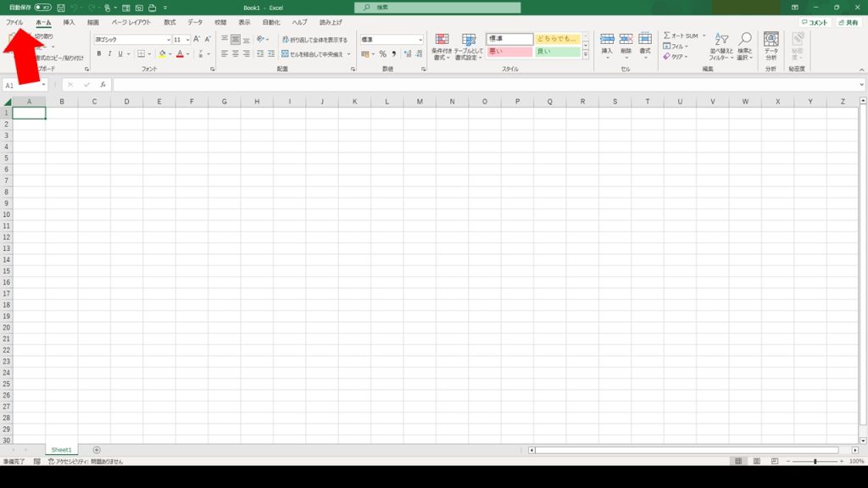This screenshot has height=488, width=868.
Task: Click the percent style icon
Action: (382, 54)
